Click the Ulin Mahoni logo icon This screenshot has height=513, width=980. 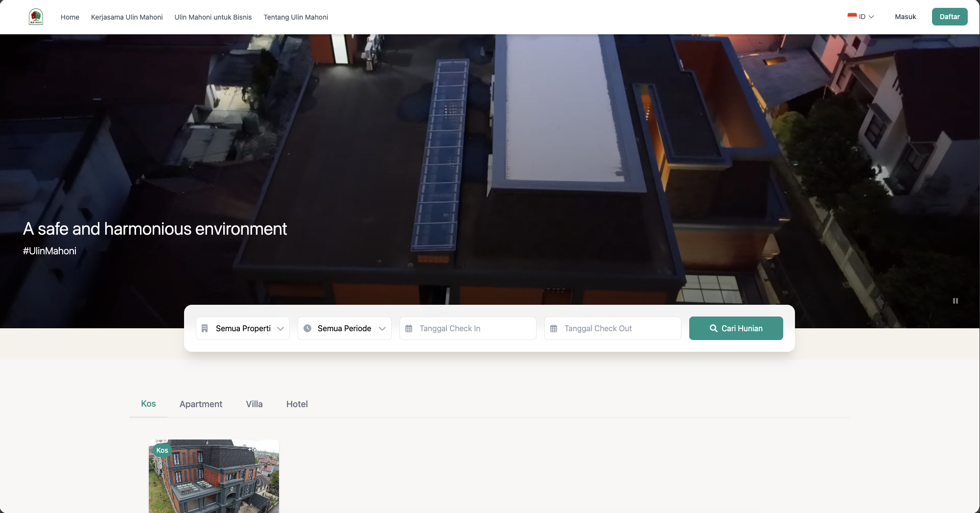pos(36,17)
